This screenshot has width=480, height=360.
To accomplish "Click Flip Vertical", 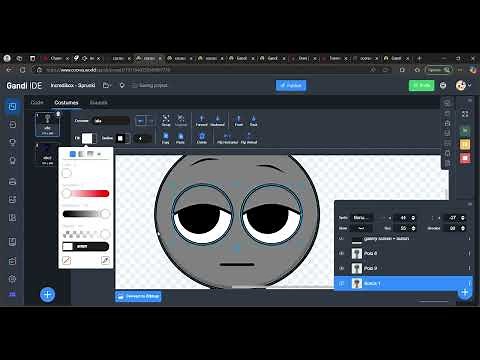I will (249, 138).
